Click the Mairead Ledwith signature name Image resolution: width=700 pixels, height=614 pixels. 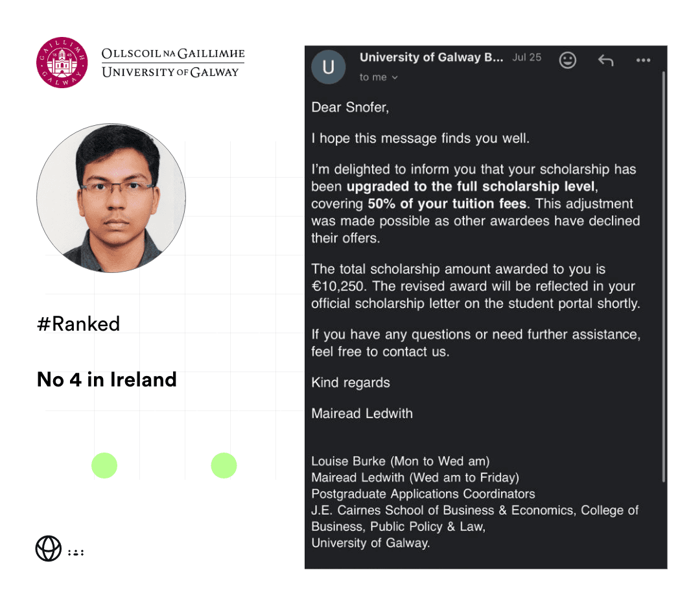(x=362, y=414)
